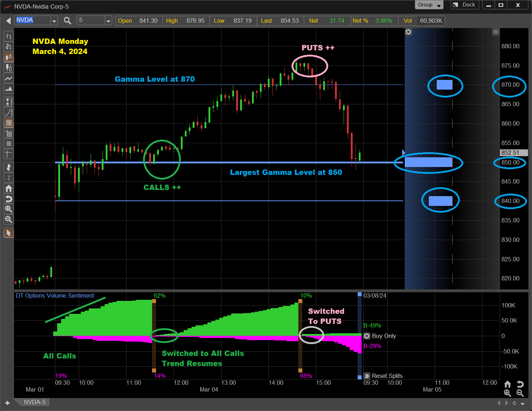Click bottom-right zoom out magnifier
The width and height of the screenshot is (532, 411).
tap(520, 393)
